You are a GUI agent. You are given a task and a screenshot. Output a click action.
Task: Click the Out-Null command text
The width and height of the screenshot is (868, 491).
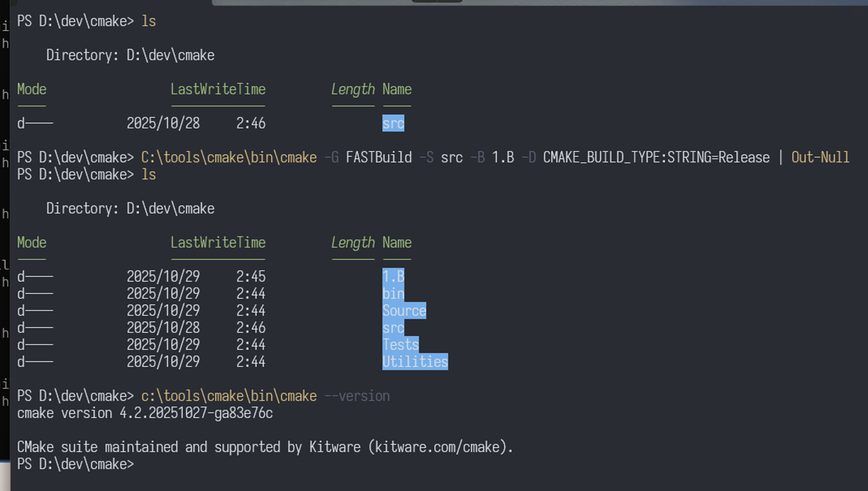coord(820,157)
